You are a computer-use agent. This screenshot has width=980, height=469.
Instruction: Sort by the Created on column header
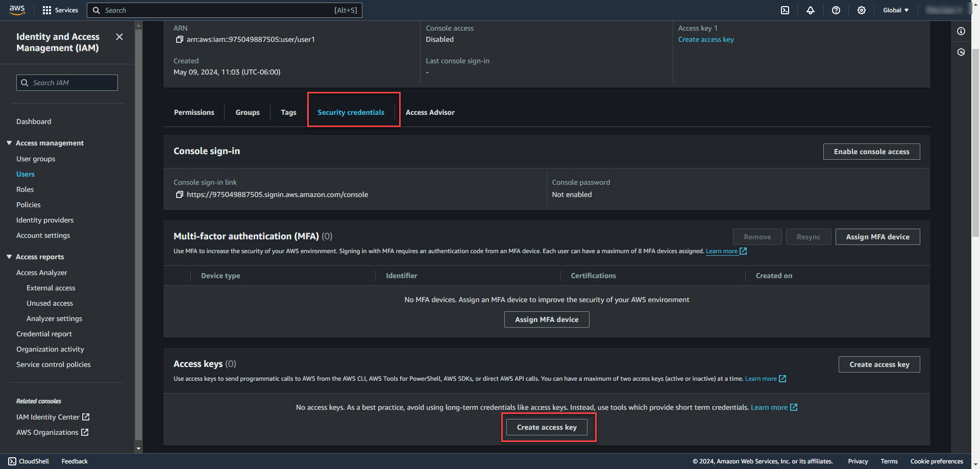[774, 276]
